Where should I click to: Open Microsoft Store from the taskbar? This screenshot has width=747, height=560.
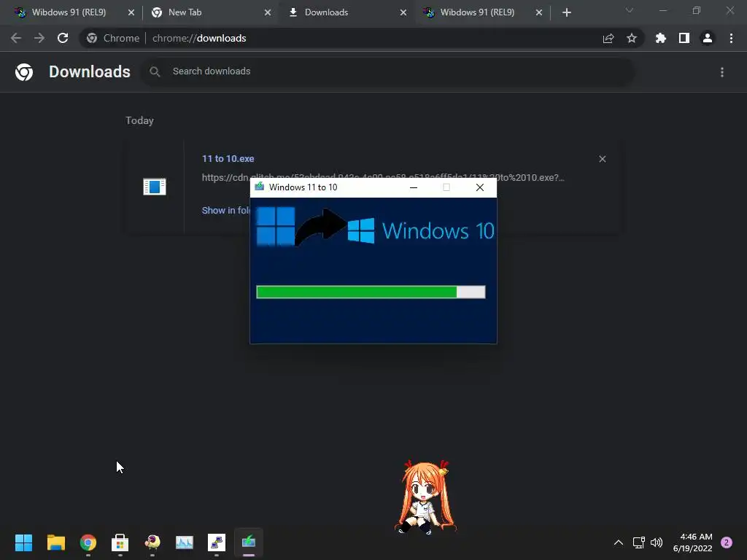(120, 542)
